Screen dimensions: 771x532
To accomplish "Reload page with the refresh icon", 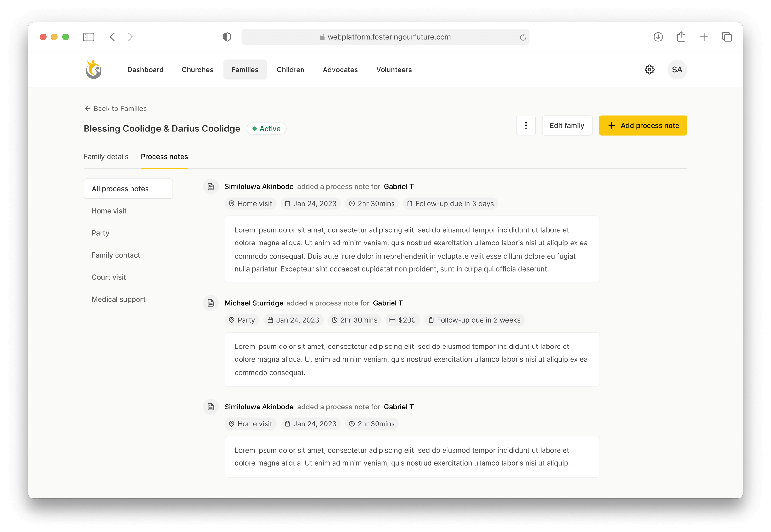I will (x=523, y=37).
